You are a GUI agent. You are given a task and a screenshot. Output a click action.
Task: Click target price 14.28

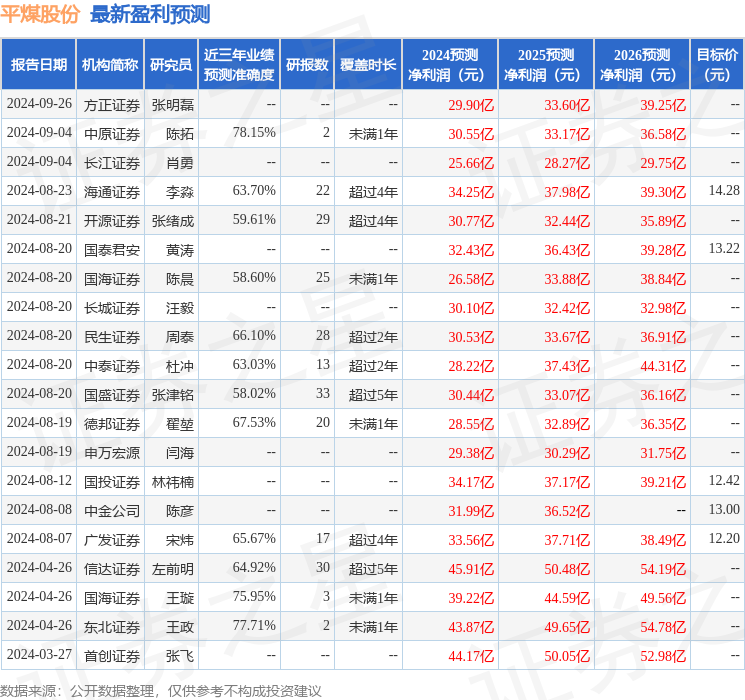(724, 191)
